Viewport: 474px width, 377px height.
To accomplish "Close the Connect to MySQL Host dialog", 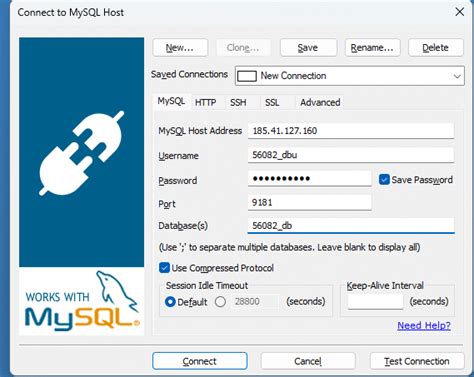I will click(460, 12).
